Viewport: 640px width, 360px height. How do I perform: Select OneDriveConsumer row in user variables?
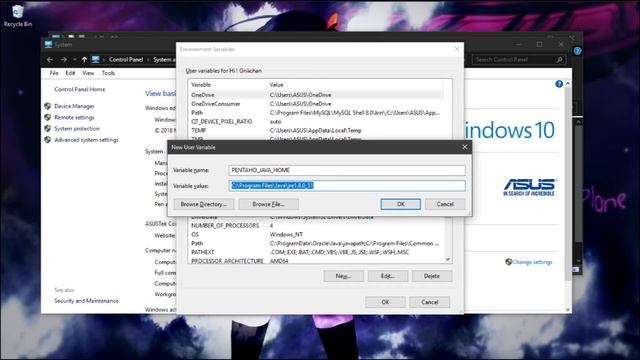tap(316, 104)
